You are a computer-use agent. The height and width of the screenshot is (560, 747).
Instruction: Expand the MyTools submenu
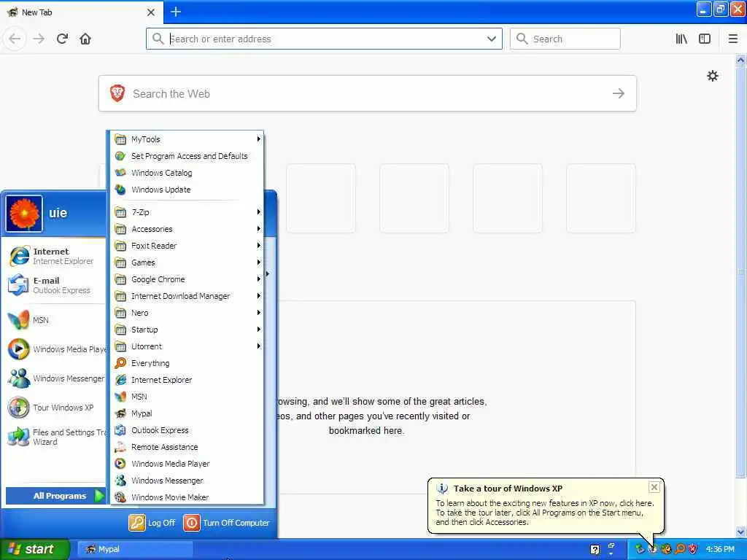[x=187, y=139]
